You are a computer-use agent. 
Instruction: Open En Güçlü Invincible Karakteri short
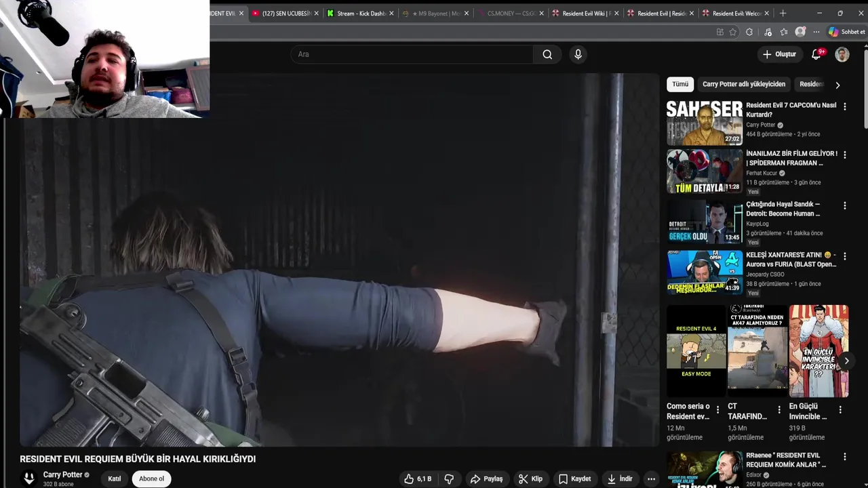coord(818,350)
